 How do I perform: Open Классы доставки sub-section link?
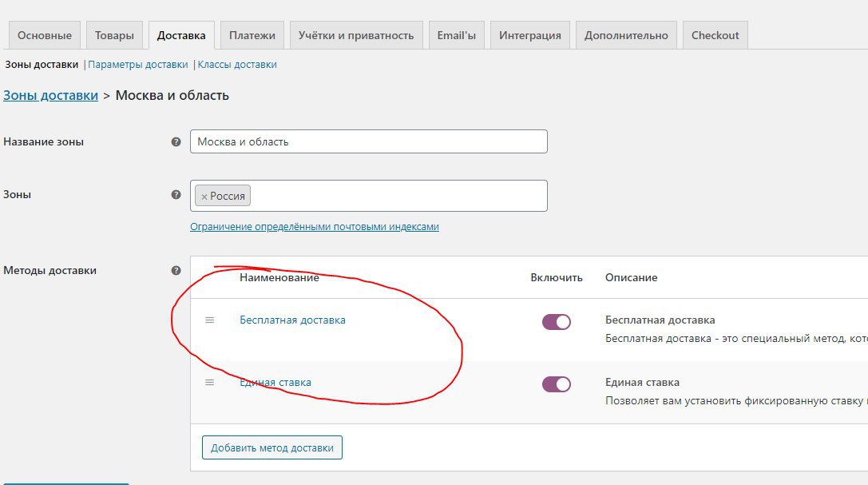point(237,65)
